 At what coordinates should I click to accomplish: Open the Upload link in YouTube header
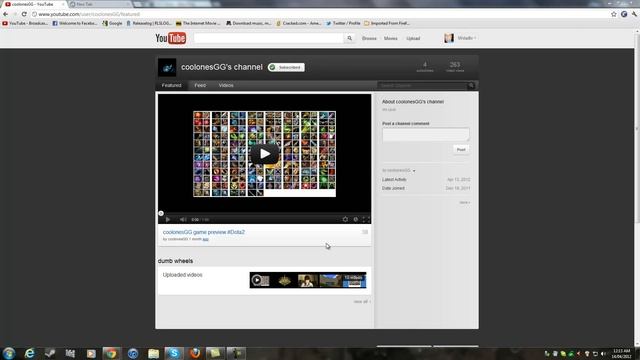click(413, 38)
